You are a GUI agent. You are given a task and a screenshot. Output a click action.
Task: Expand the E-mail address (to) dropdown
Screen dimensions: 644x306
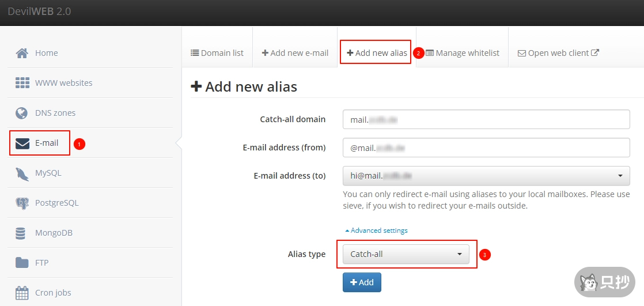click(x=486, y=176)
